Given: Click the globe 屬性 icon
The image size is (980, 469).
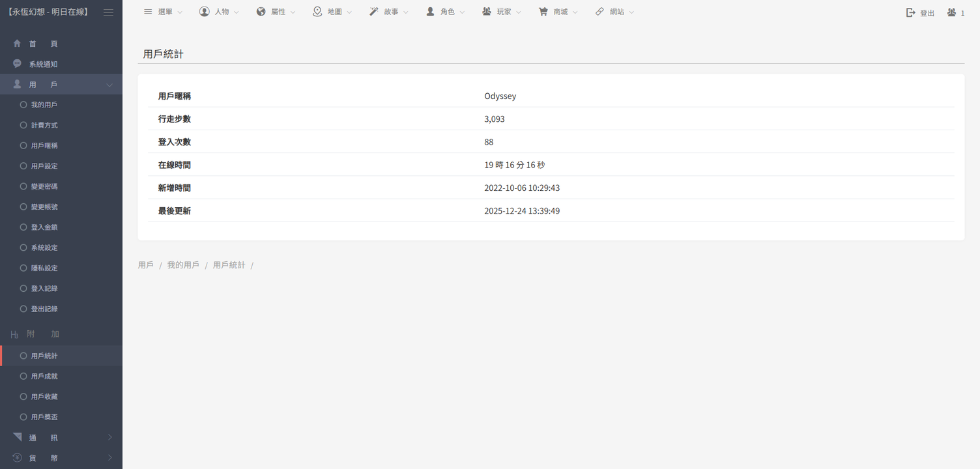Looking at the screenshot, I should [261, 12].
